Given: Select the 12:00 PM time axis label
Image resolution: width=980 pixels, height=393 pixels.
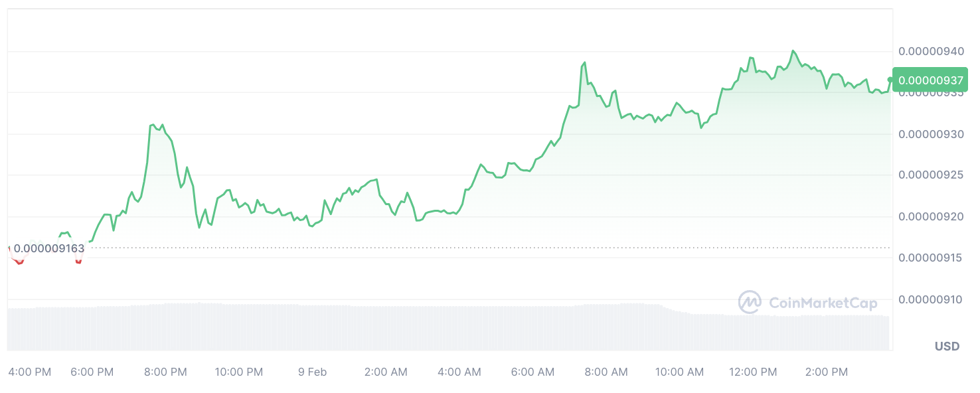Looking at the screenshot, I should (x=753, y=372).
